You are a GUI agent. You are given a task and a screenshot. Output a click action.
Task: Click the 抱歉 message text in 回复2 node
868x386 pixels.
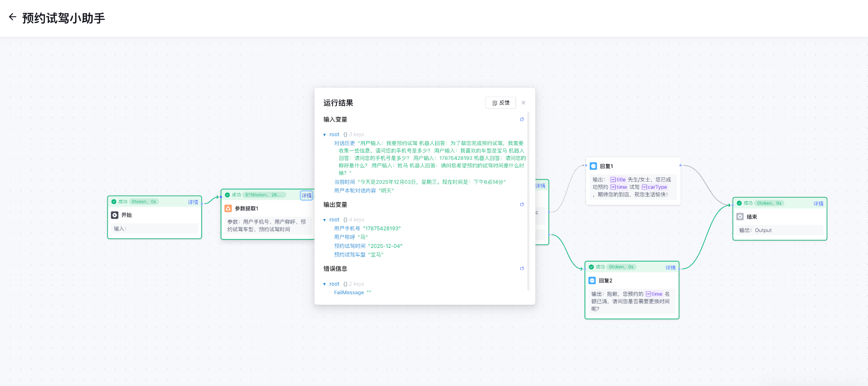(x=631, y=301)
